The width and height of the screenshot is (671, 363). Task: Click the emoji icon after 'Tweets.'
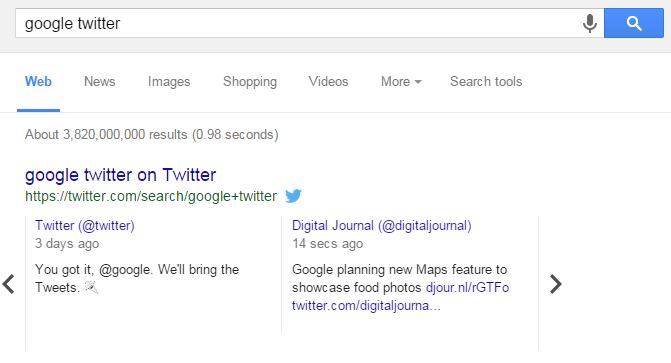[x=91, y=287]
